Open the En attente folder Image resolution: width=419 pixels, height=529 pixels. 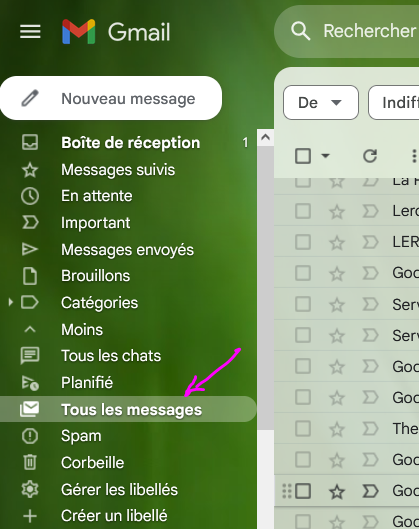(97, 196)
